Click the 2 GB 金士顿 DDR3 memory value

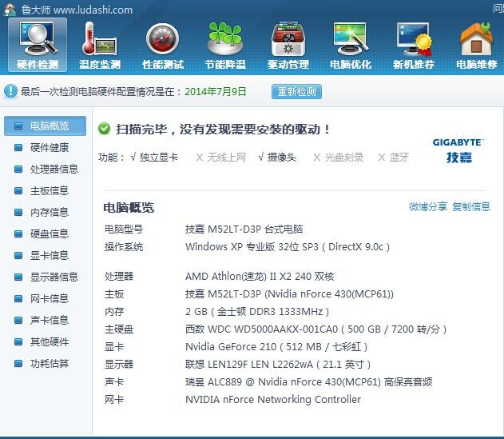click(x=257, y=312)
